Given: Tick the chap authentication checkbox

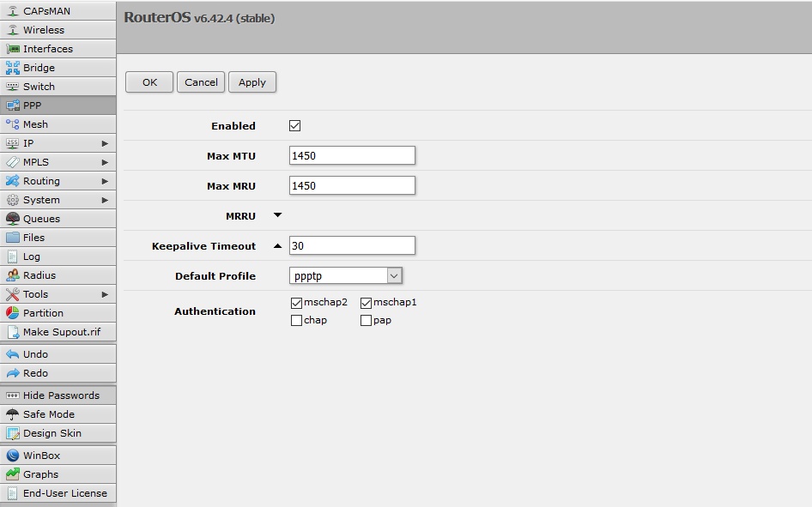Looking at the screenshot, I should click(297, 321).
